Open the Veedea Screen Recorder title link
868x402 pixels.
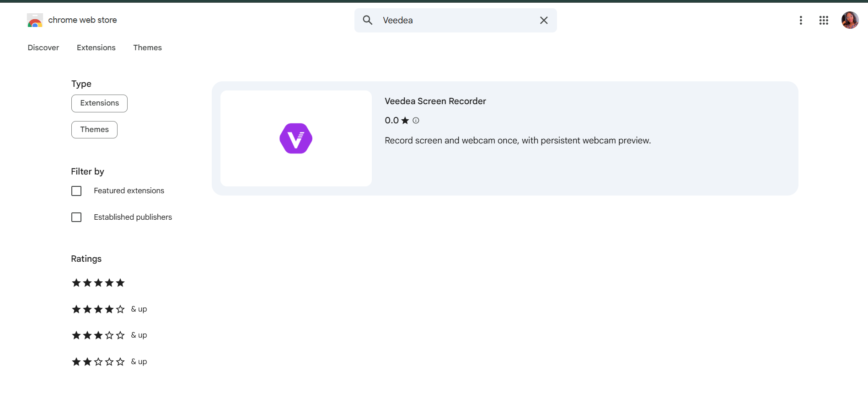[435, 101]
